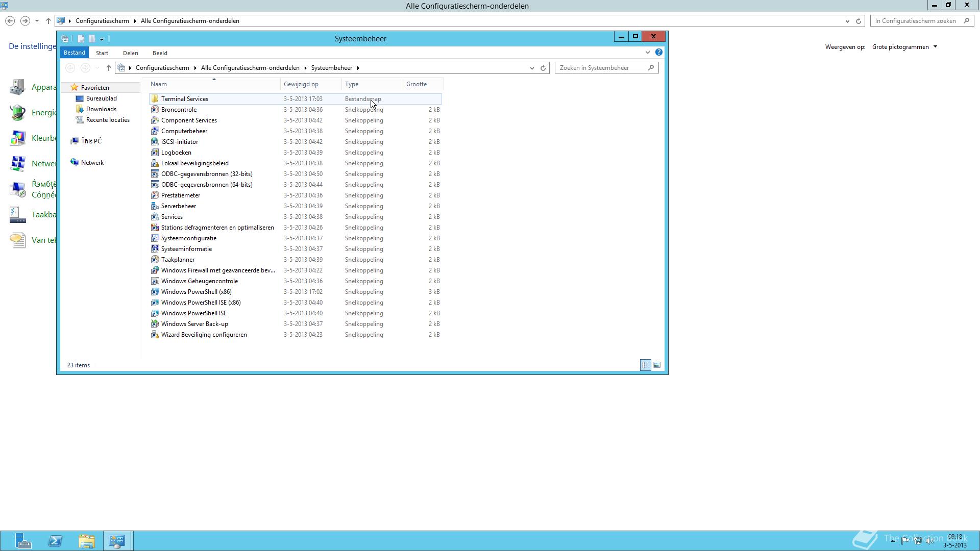Select Windows PowerShell ISE entry
Screen dimensions: 980x551
pos(296,313)
